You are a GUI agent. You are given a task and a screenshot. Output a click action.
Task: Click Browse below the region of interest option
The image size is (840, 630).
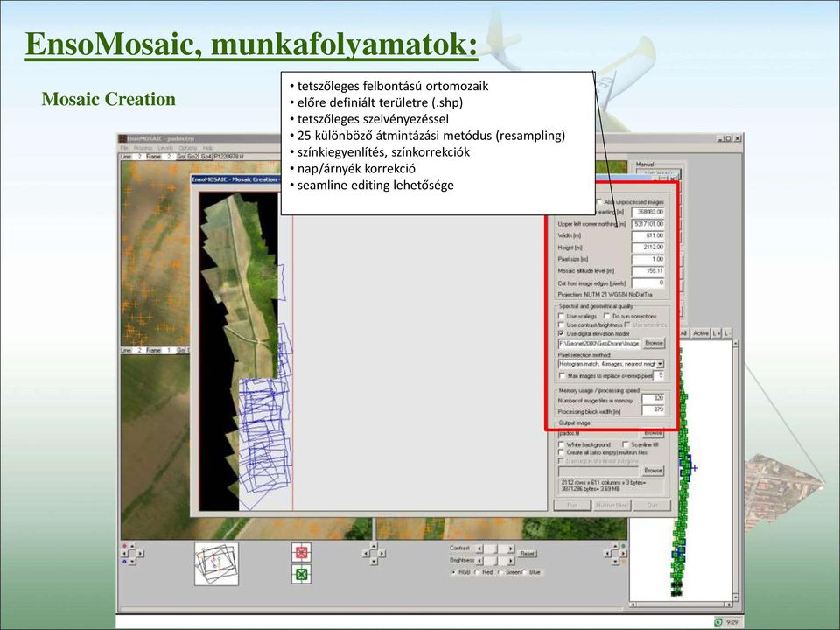click(x=653, y=471)
